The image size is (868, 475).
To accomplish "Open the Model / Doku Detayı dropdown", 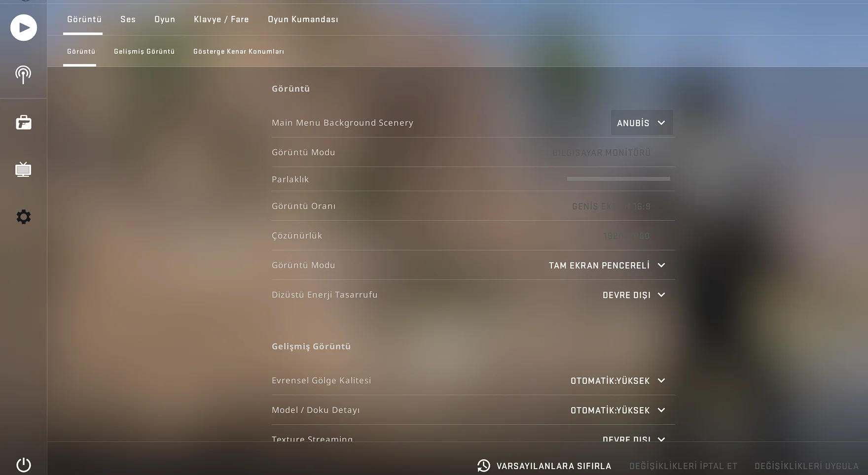I will [x=618, y=410].
